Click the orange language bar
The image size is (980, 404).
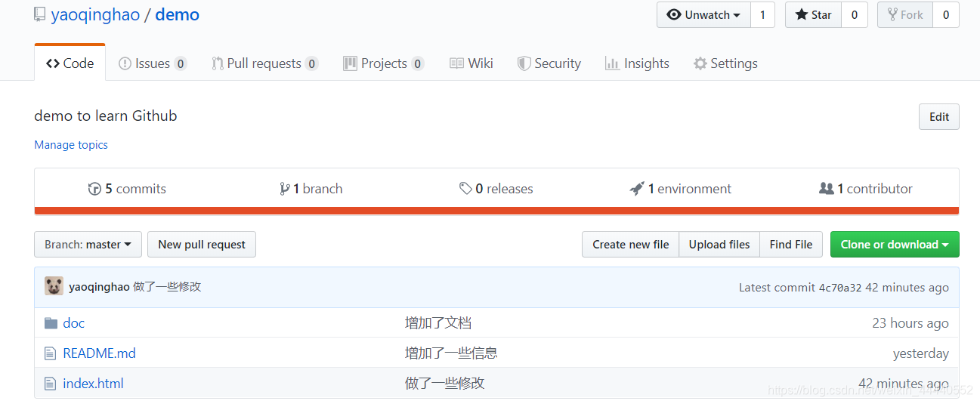[496, 211]
